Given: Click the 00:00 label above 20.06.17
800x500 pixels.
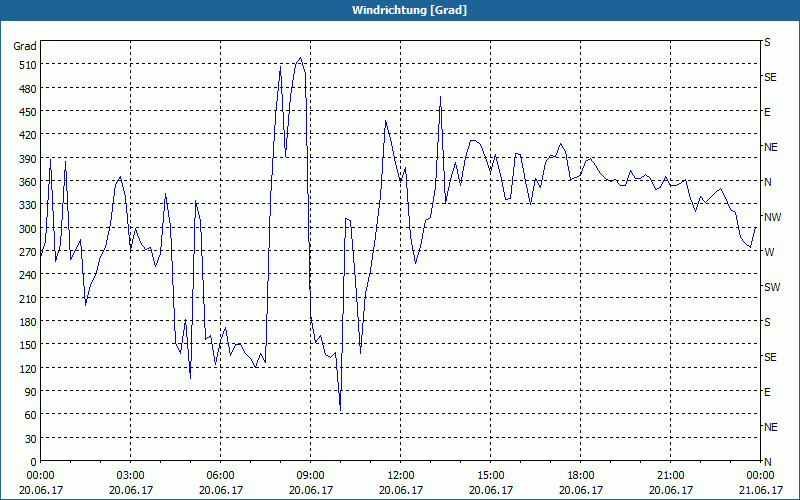Looking at the screenshot, I should click(40, 476).
